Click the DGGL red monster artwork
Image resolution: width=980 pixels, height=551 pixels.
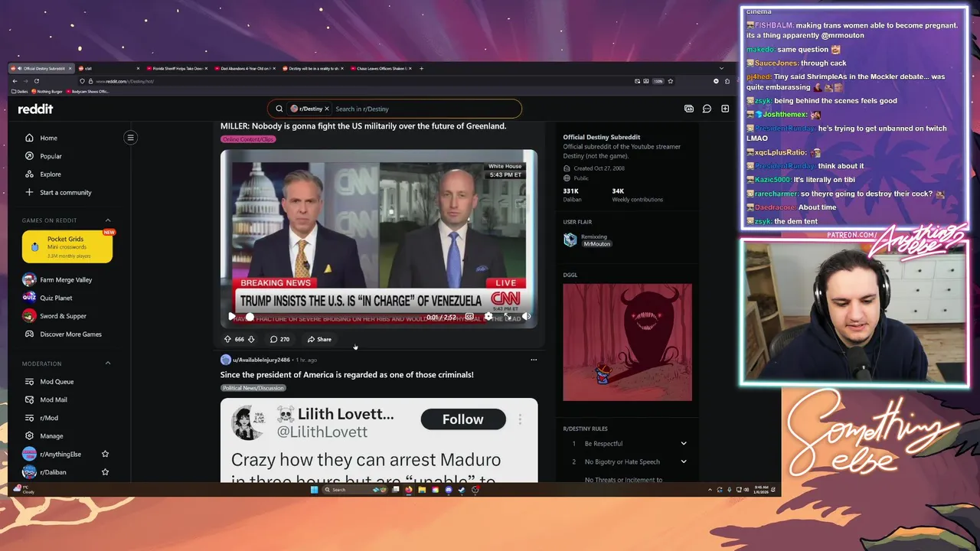coord(627,342)
